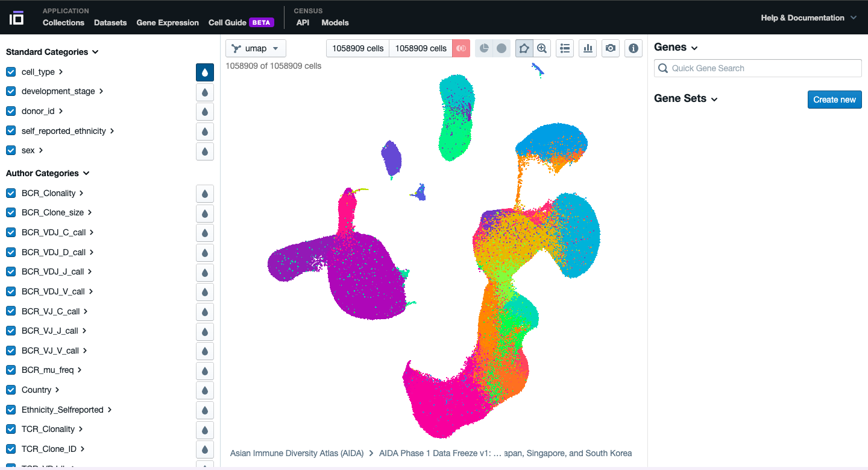Open Gene Expression in top navigation
Viewport: 868px width, 470px height.
[x=168, y=23]
